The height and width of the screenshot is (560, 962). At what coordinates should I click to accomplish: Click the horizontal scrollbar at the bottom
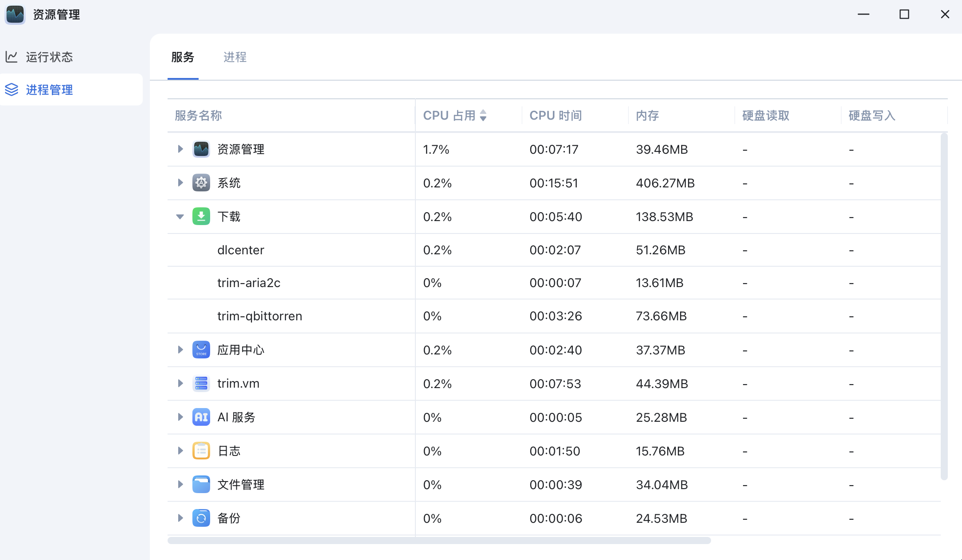click(439, 540)
